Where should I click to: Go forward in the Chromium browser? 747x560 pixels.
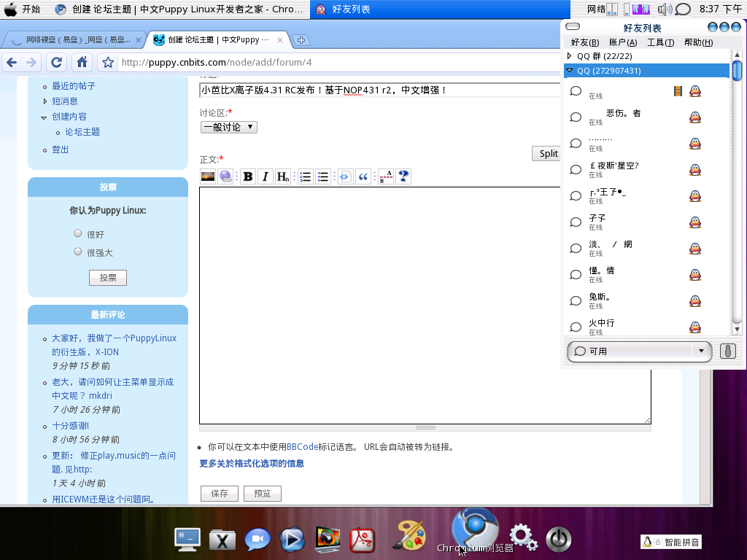coord(31,63)
